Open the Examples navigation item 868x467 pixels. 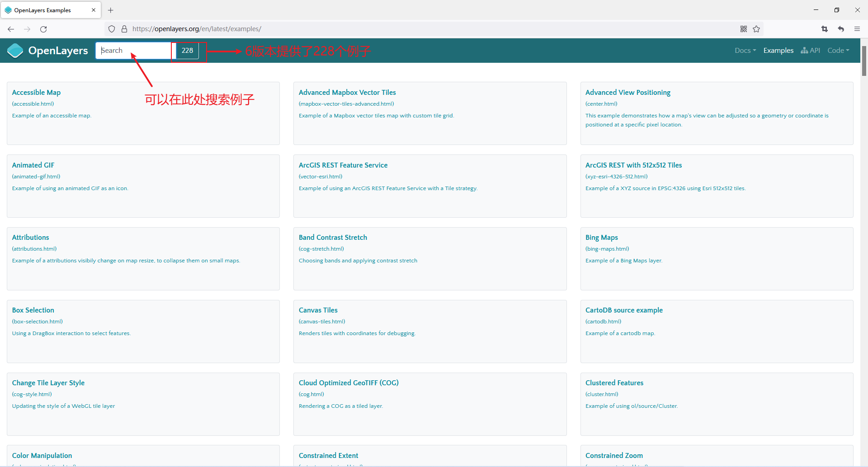[x=778, y=51]
